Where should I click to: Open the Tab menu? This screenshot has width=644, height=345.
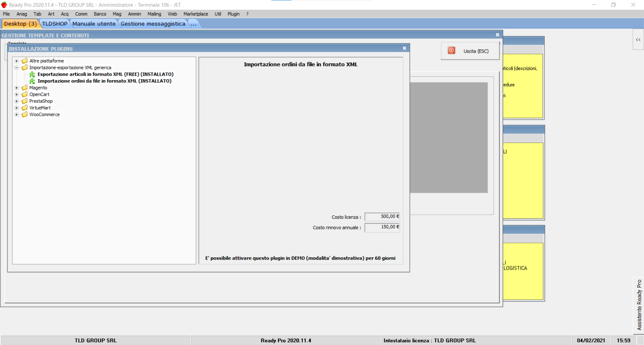[x=37, y=14]
